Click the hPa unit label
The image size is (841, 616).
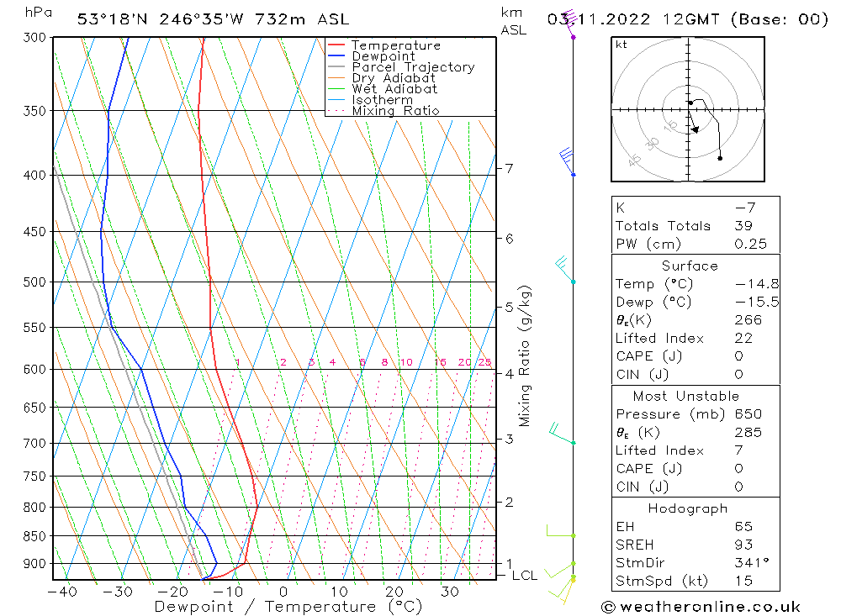(x=38, y=13)
